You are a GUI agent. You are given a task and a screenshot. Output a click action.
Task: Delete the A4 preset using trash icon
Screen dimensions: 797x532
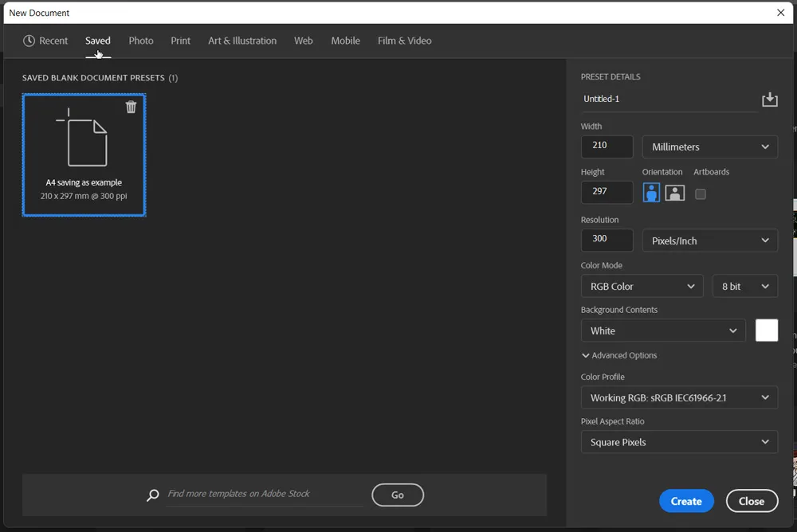point(131,106)
